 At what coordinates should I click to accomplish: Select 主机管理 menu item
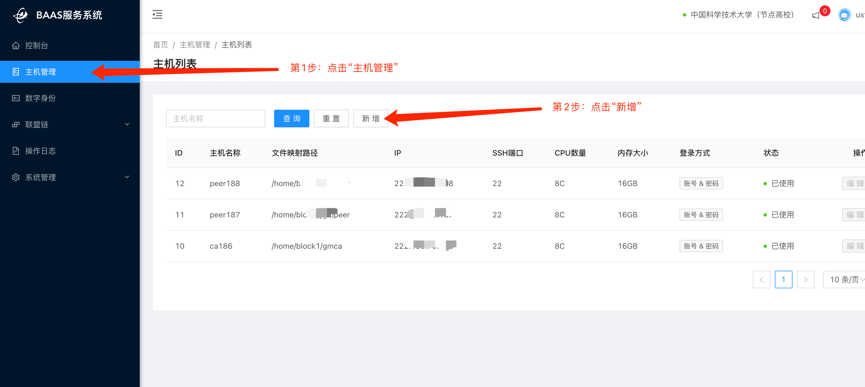point(70,72)
